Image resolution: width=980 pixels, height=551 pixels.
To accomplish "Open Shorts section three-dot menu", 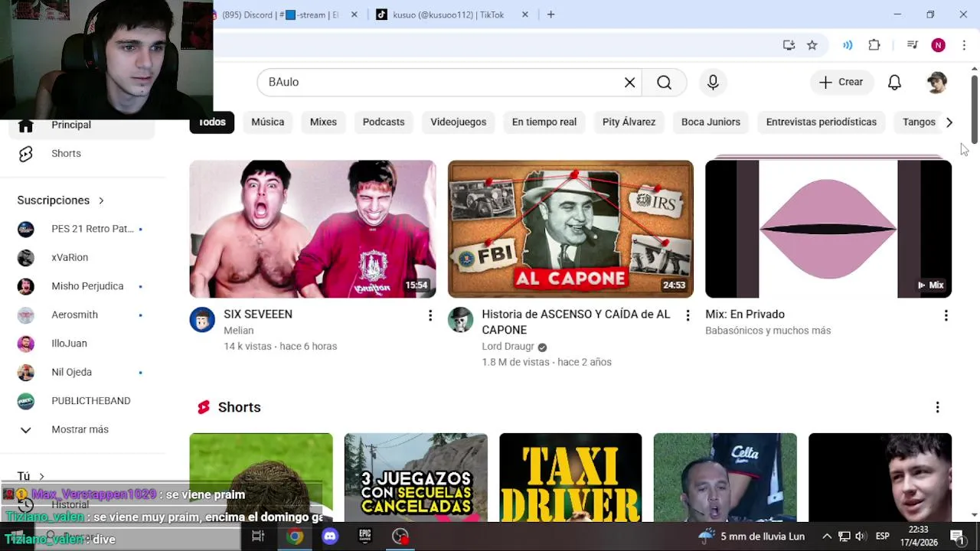I will pos(937,407).
